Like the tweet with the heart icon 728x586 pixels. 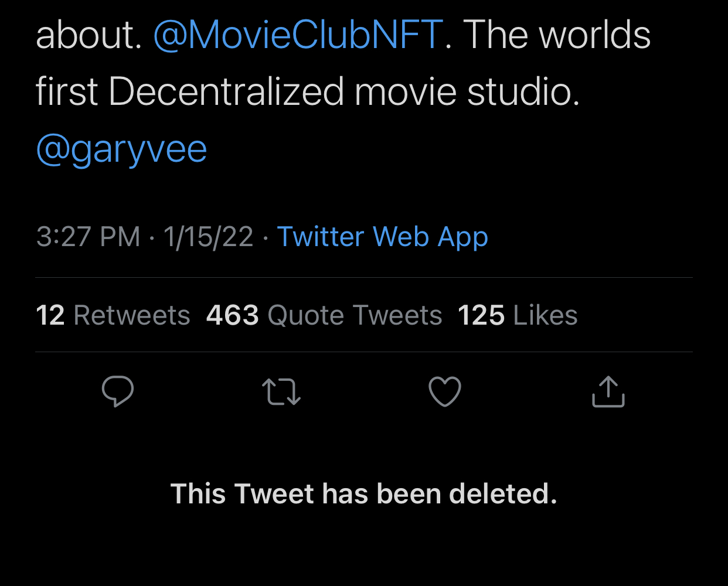pyautogui.click(x=445, y=391)
